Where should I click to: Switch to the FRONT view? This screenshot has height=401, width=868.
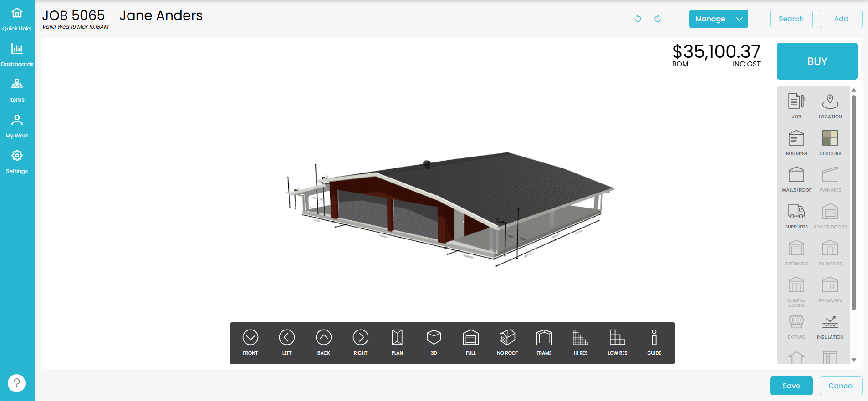click(x=250, y=342)
